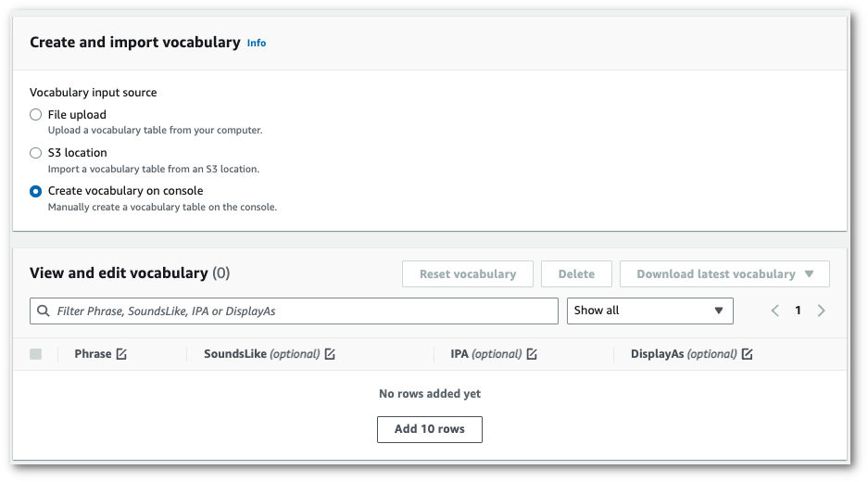Click the SoundsLike column edit icon

(330, 354)
